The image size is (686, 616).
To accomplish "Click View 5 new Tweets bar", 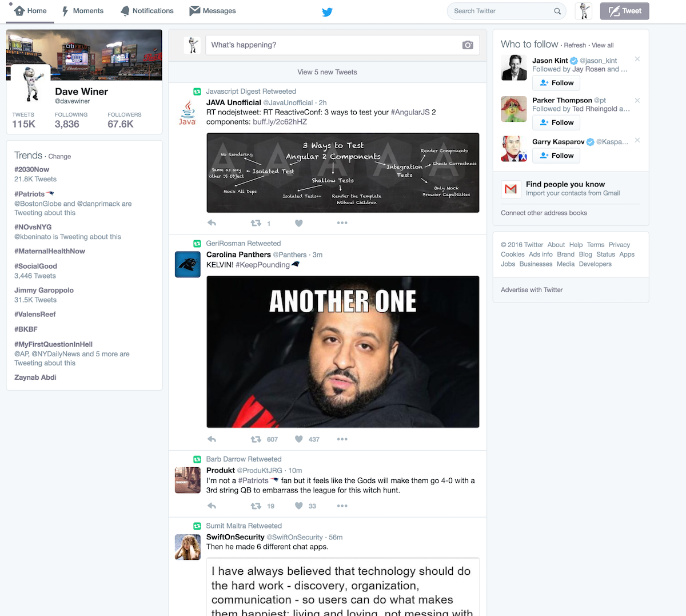I will 327,72.
